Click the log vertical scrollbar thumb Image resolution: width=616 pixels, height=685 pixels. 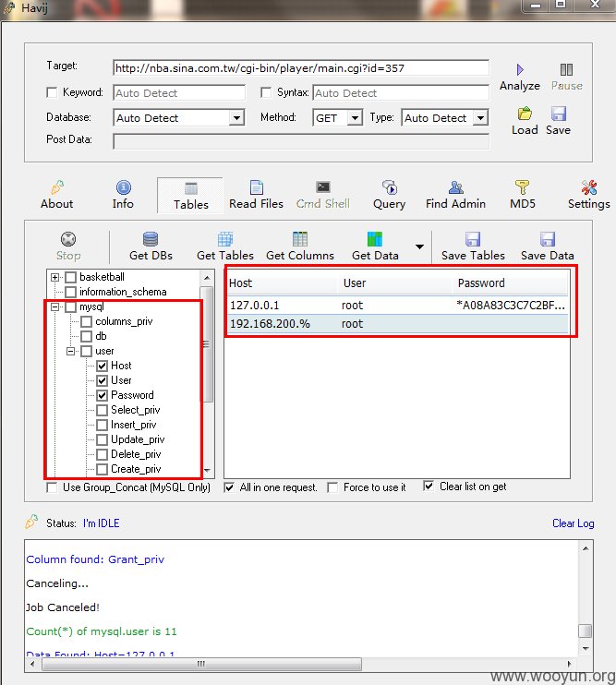[585, 631]
